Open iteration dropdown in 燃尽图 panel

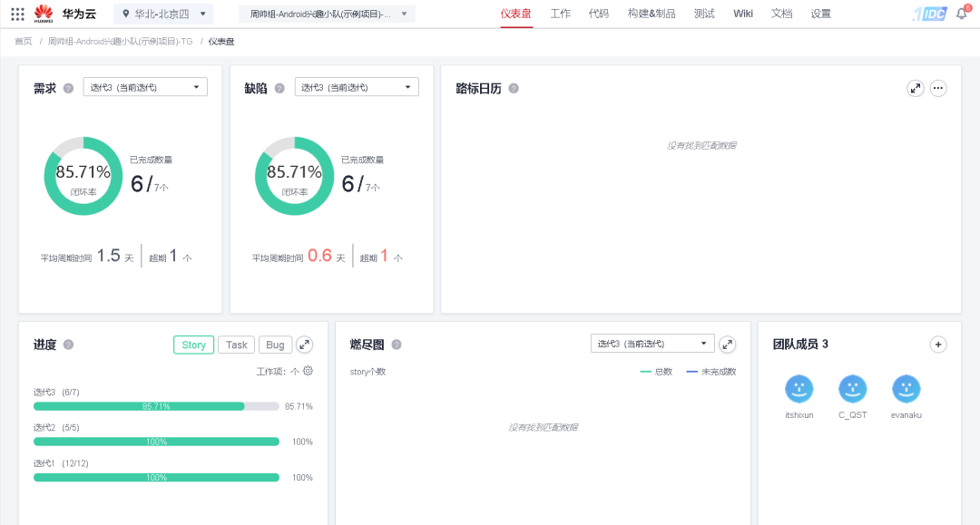652,344
